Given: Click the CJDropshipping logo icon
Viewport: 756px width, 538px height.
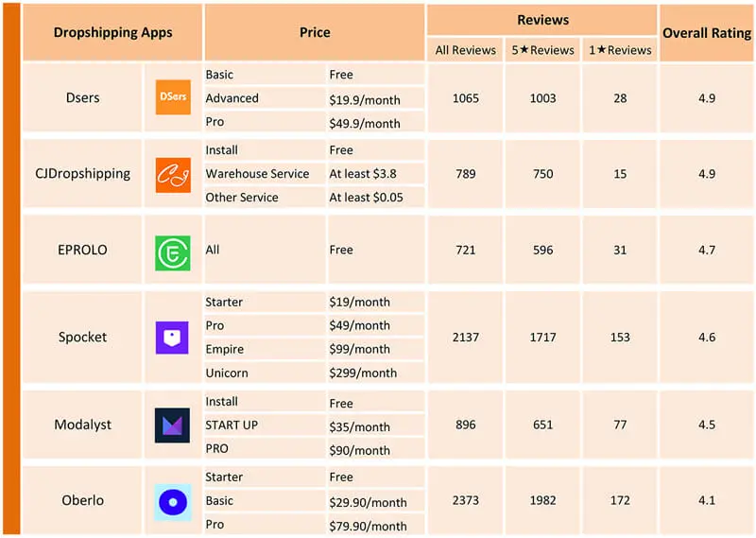Looking at the screenshot, I should tap(173, 175).
